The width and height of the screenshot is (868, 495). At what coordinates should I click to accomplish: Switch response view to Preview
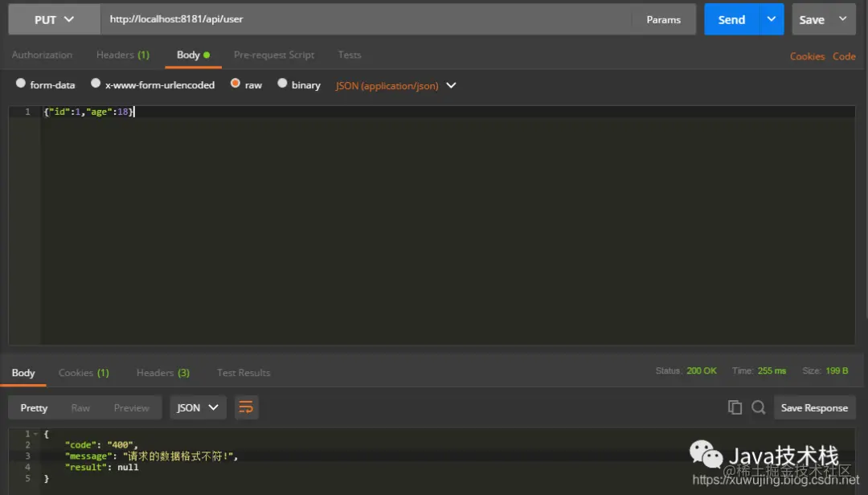[x=131, y=408]
